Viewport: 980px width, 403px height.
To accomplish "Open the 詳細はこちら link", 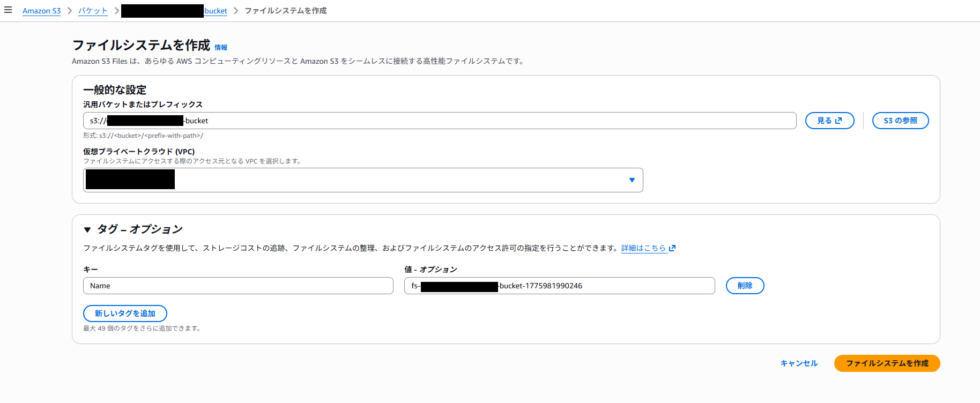I will point(643,248).
